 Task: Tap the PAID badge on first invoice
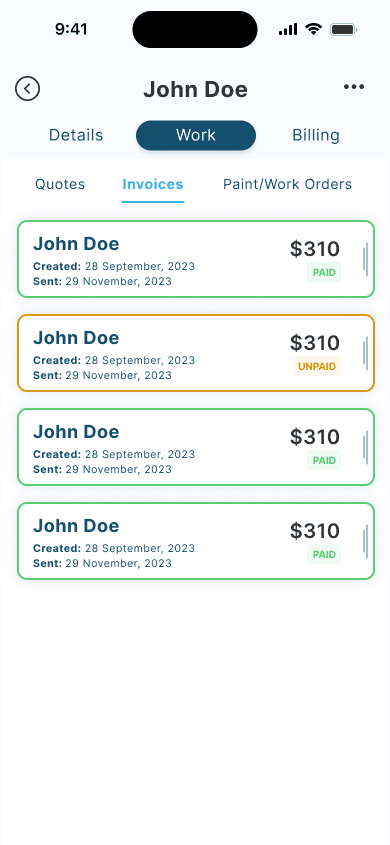click(324, 273)
